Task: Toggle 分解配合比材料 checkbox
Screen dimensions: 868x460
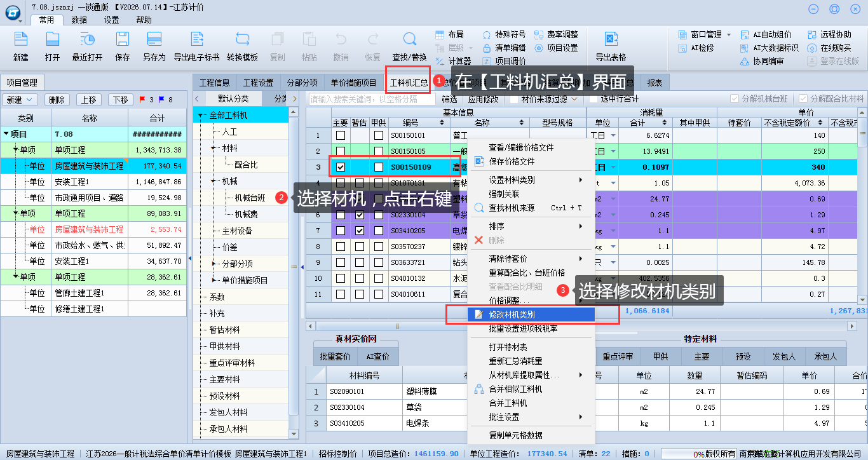Action: click(x=803, y=98)
